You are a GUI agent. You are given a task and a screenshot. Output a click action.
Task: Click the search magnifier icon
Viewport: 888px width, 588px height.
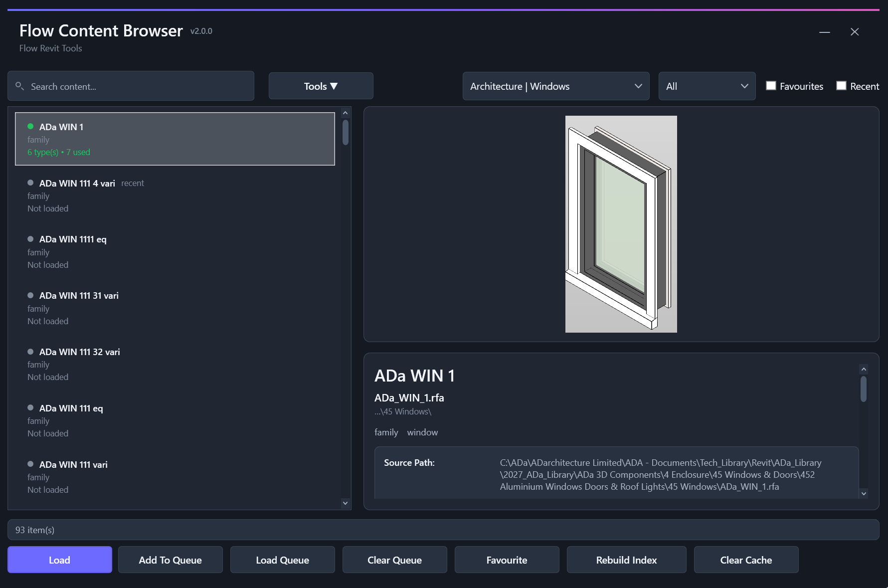tap(19, 86)
